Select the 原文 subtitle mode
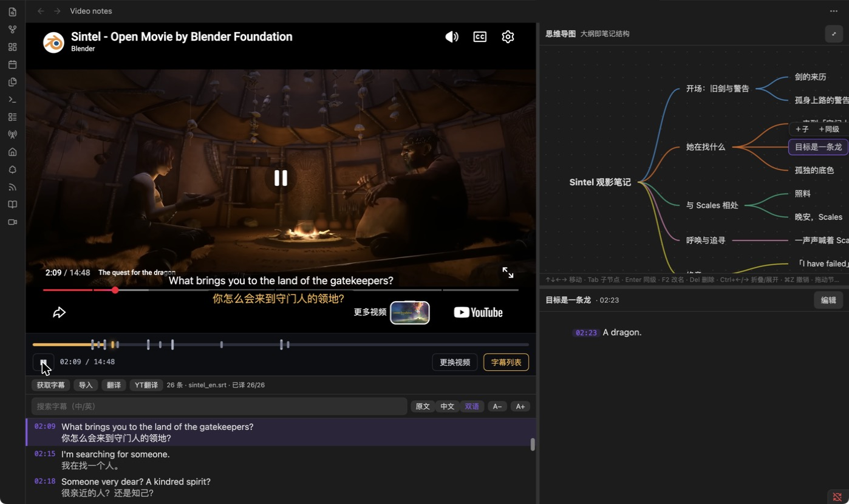Screen dimensions: 849x504 pyautogui.click(x=423, y=406)
